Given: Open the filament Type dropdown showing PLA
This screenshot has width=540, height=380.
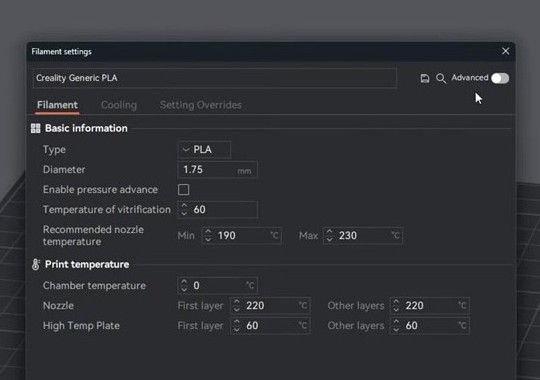Looking at the screenshot, I should [204, 150].
